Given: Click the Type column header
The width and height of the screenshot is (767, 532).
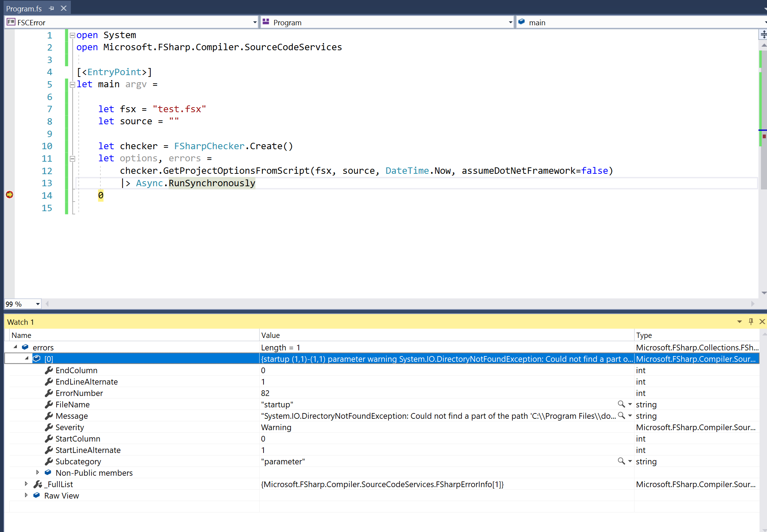Looking at the screenshot, I should coord(697,335).
